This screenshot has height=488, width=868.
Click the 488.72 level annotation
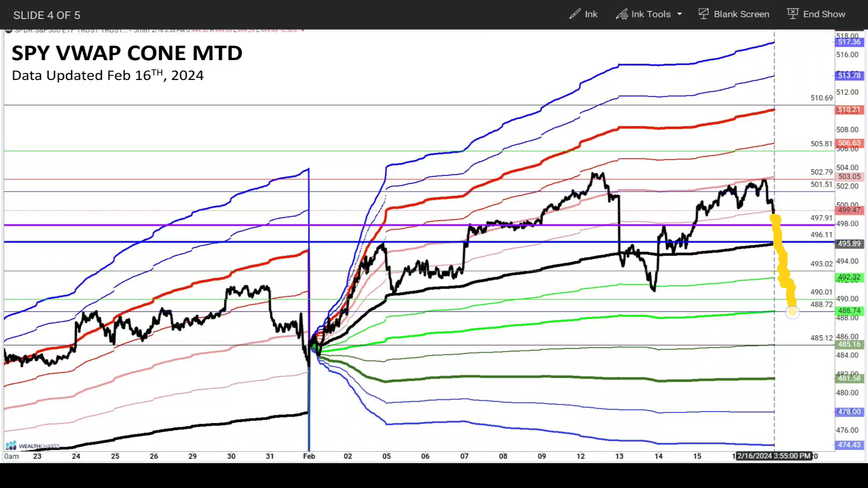click(821, 305)
